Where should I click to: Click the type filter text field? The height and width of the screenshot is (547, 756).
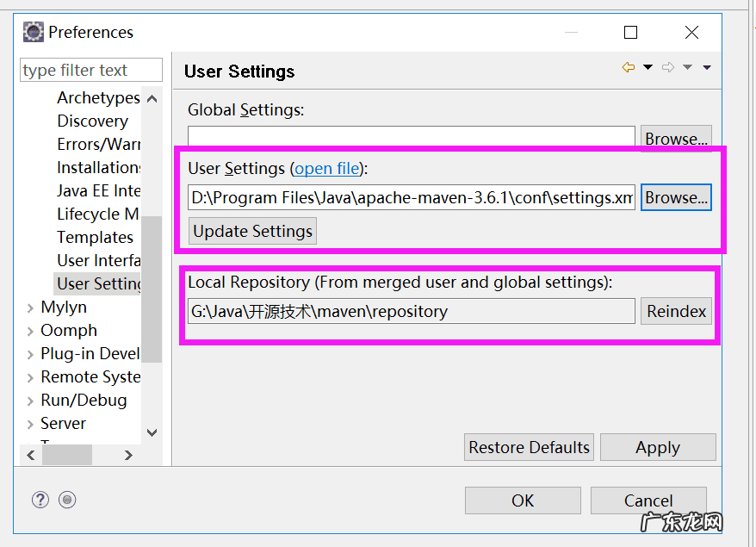[90, 70]
